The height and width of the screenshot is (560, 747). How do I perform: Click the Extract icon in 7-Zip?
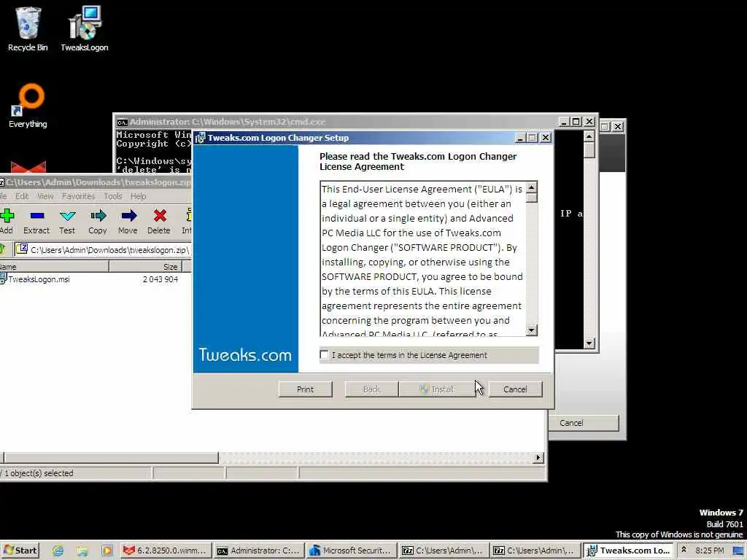[x=36, y=222]
